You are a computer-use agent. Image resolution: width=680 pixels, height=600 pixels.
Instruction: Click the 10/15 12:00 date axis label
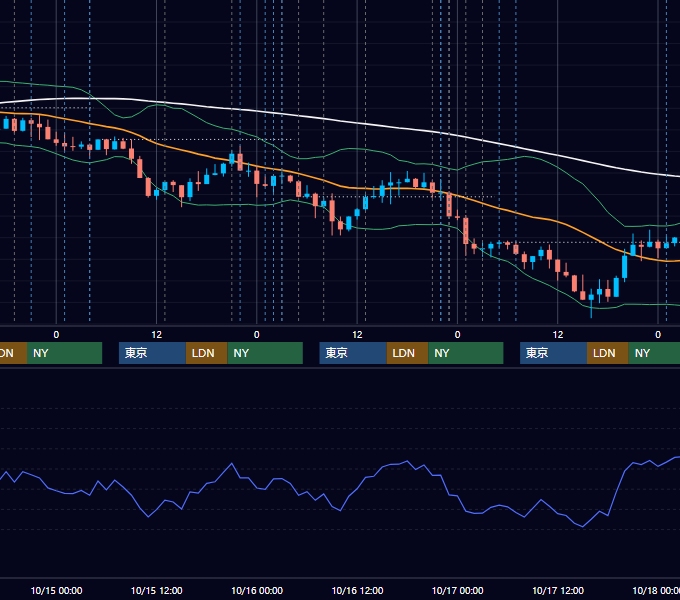pos(157,590)
